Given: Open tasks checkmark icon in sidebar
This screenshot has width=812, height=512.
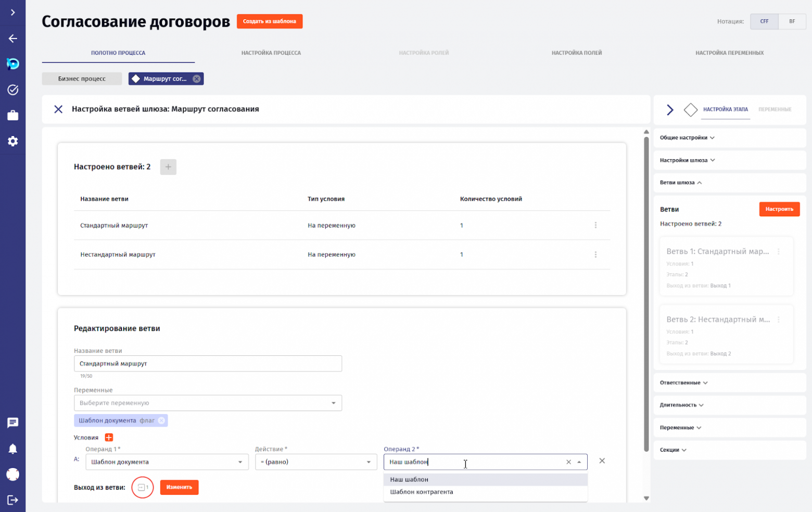Looking at the screenshot, I should 12,89.
